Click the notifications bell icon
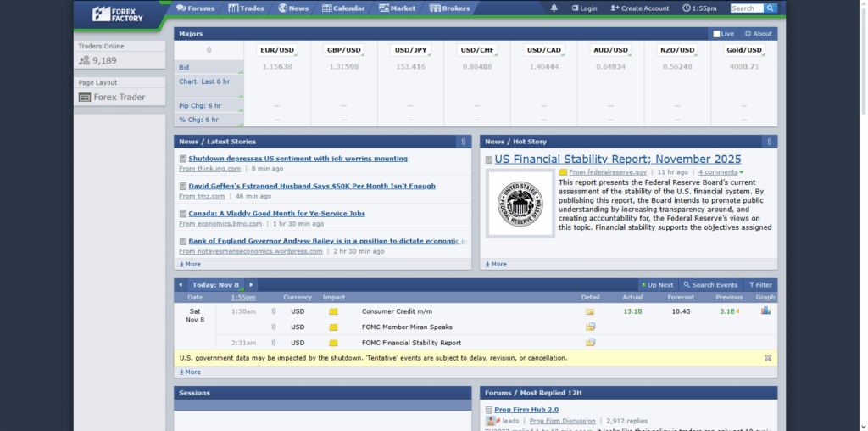Screen dimensions: 868x431 [554, 8]
